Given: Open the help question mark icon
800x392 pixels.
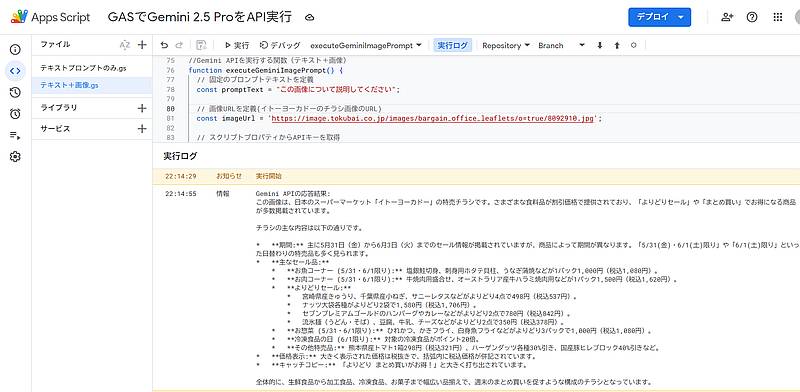Looking at the screenshot, I should (x=752, y=17).
